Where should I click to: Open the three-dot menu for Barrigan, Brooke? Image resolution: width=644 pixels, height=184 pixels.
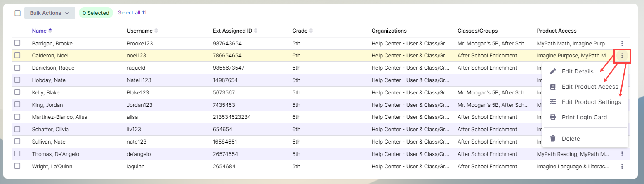622,43
